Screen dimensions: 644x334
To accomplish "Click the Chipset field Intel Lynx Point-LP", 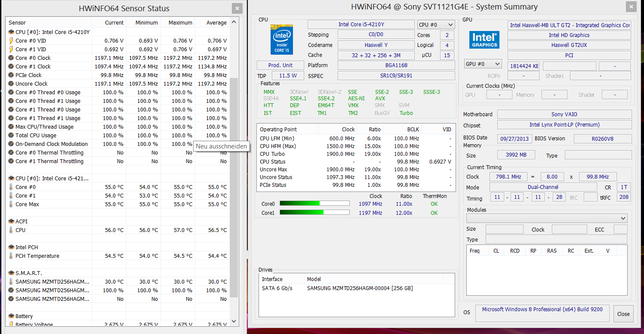I will pos(564,125).
